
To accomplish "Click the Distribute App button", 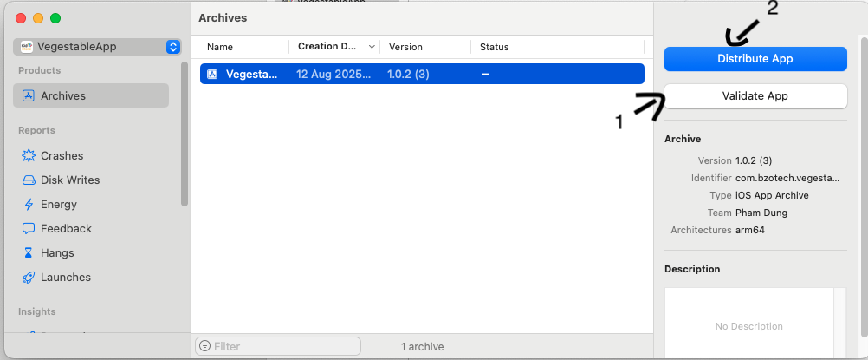I will pos(755,59).
